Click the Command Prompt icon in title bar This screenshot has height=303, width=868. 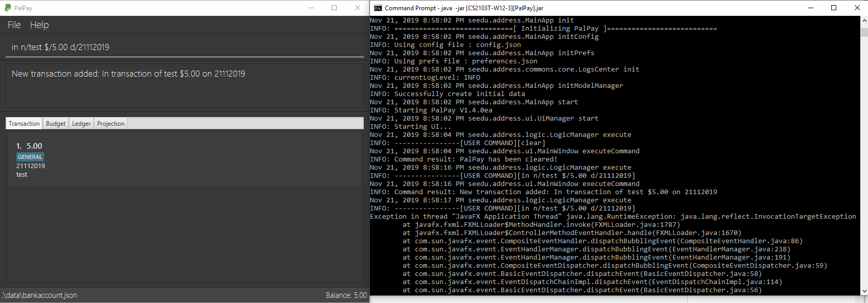click(378, 8)
